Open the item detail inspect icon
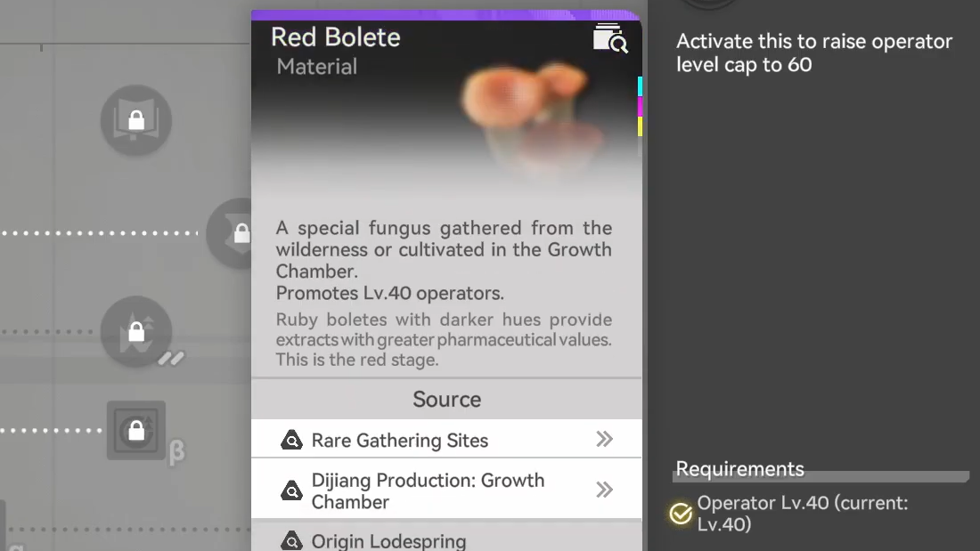The image size is (980, 551). pyautogui.click(x=610, y=39)
